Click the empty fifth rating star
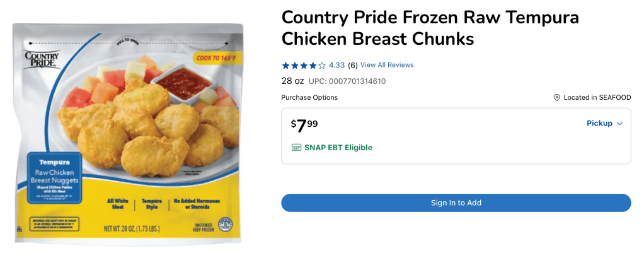 (322, 65)
